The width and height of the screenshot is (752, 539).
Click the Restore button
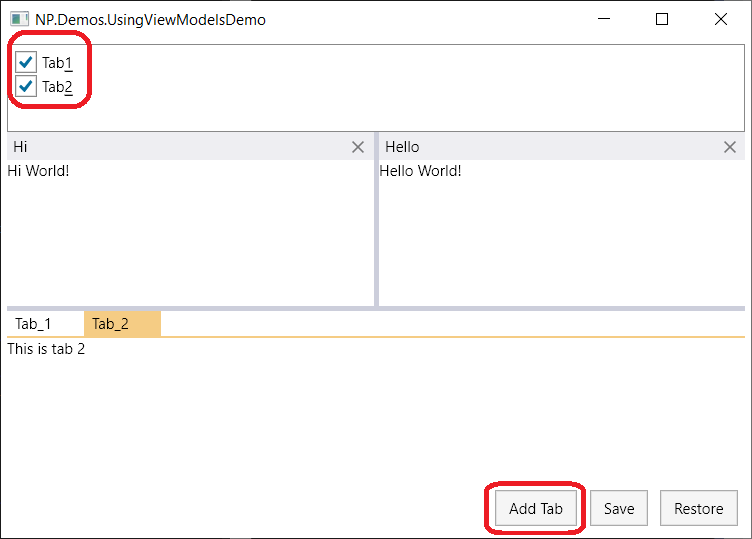point(699,508)
